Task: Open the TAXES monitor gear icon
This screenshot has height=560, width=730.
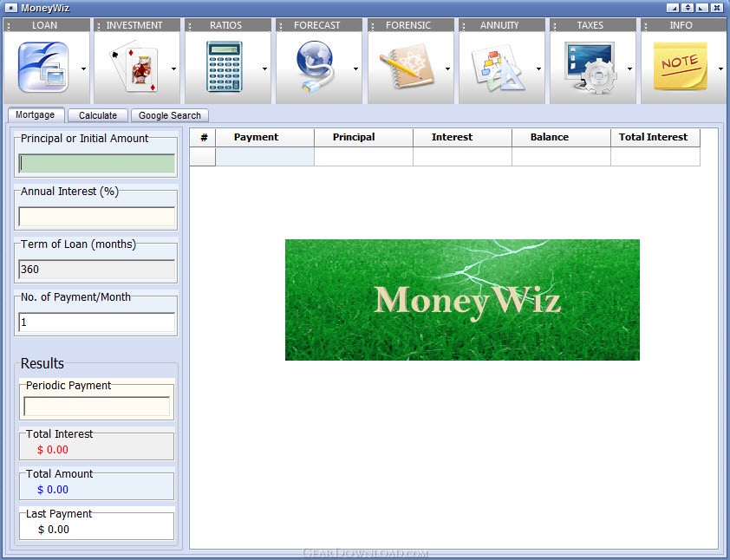Action: coord(590,68)
